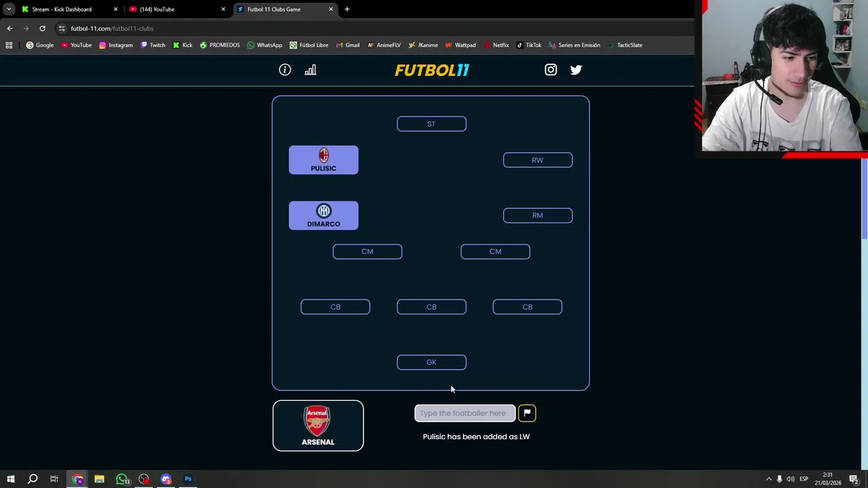Open the Kick bookmark
Image resolution: width=868 pixels, height=488 pixels.
(x=182, y=45)
